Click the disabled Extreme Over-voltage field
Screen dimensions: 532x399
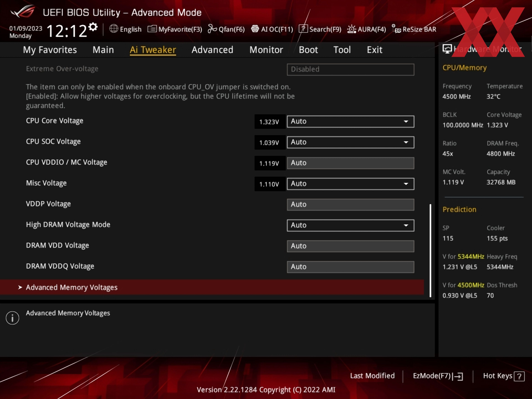[350, 70]
